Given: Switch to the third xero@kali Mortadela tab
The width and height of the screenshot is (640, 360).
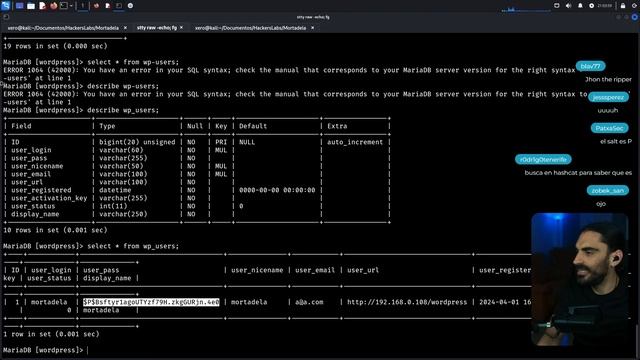Looking at the screenshot, I should pos(250,28).
